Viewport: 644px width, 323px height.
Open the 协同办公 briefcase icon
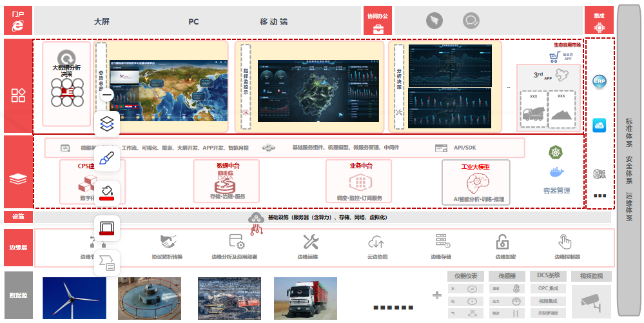(378, 28)
